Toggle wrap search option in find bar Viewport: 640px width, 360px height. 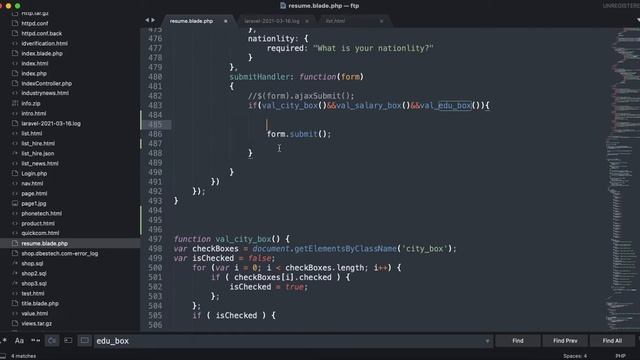[52, 340]
